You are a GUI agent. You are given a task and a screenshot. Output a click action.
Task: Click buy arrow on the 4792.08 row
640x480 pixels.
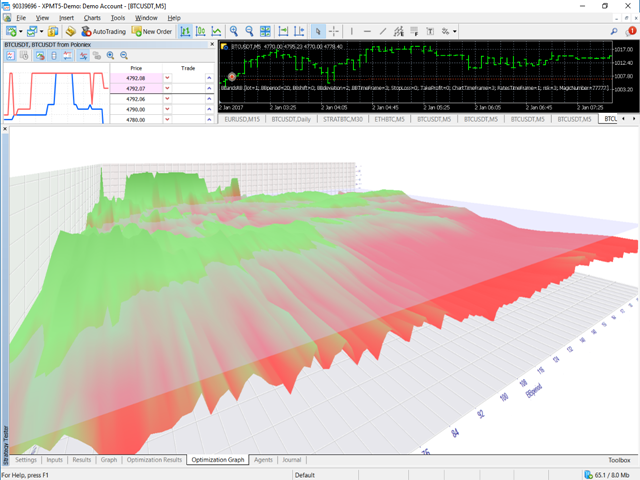click(209, 78)
